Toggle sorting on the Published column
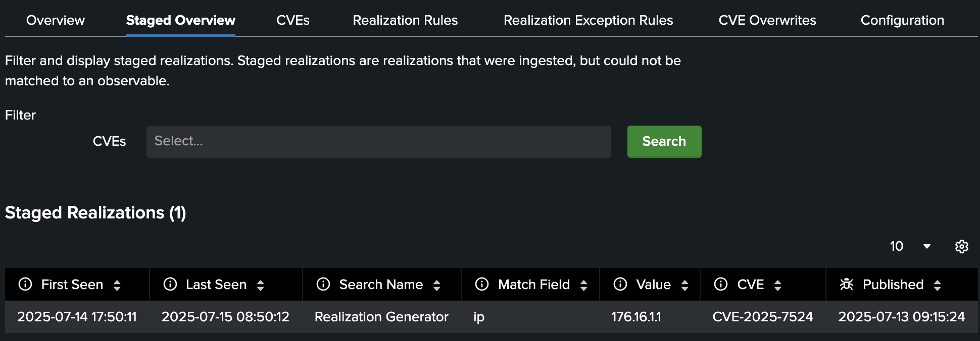Viewport: 980px width, 341px height. click(938, 284)
